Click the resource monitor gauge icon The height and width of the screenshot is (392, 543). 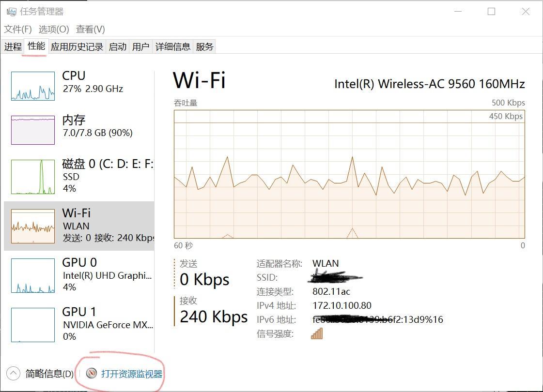point(92,373)
